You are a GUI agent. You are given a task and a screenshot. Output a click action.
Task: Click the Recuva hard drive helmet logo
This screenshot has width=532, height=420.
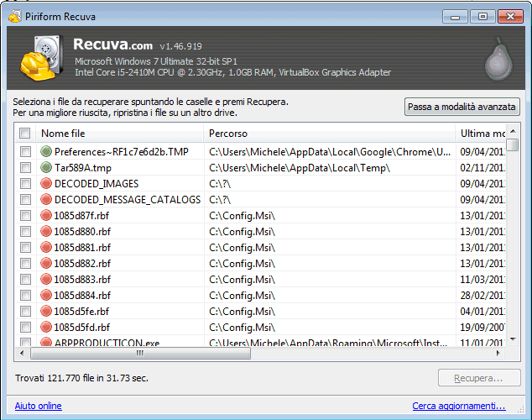[41, 58]
